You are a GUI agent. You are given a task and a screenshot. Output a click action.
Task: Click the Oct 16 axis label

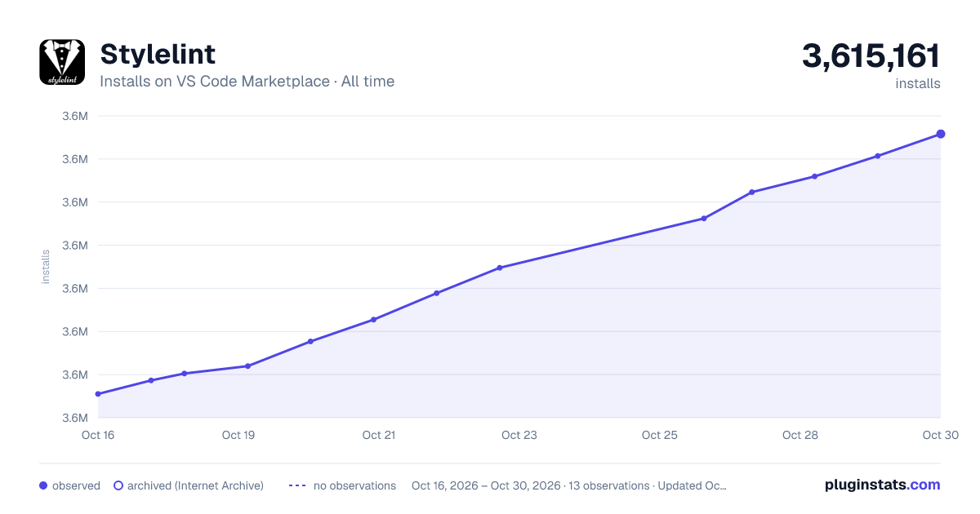[98, 435]
